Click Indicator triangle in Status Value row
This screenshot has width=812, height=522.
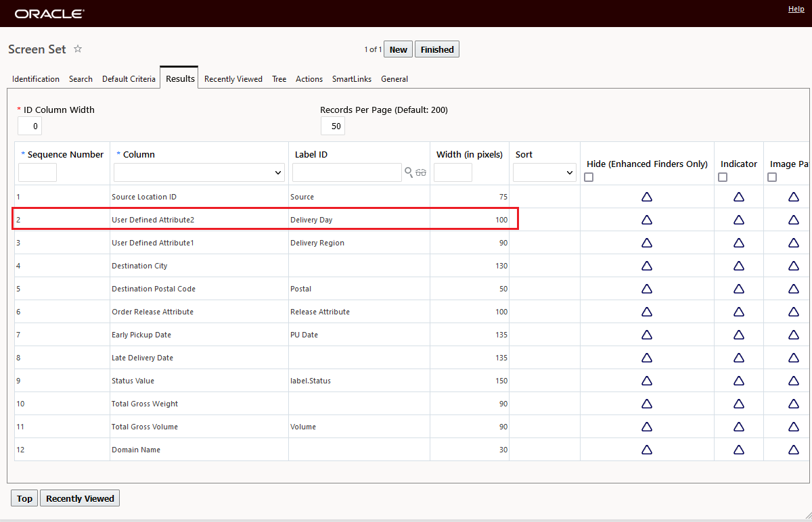tap(739, 381)
